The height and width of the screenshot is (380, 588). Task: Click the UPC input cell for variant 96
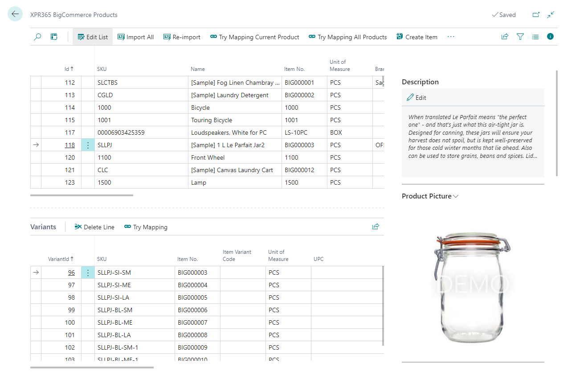coord(346,273)
